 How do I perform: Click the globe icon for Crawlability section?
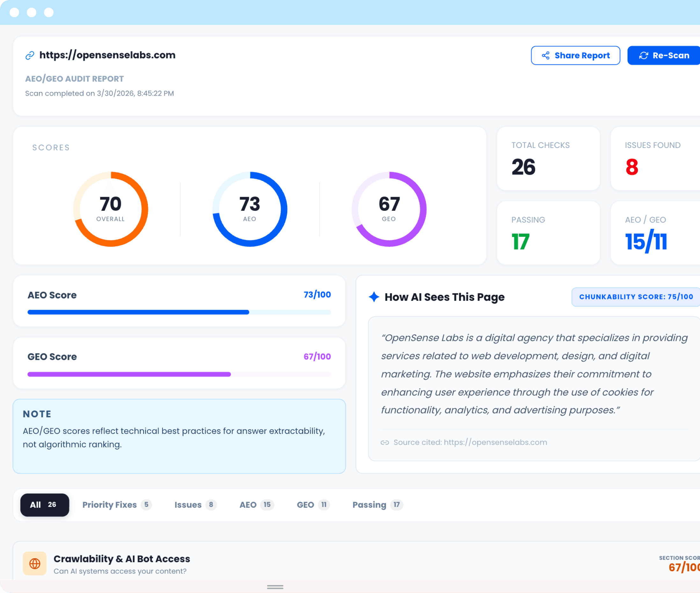[x=35, y=563]
